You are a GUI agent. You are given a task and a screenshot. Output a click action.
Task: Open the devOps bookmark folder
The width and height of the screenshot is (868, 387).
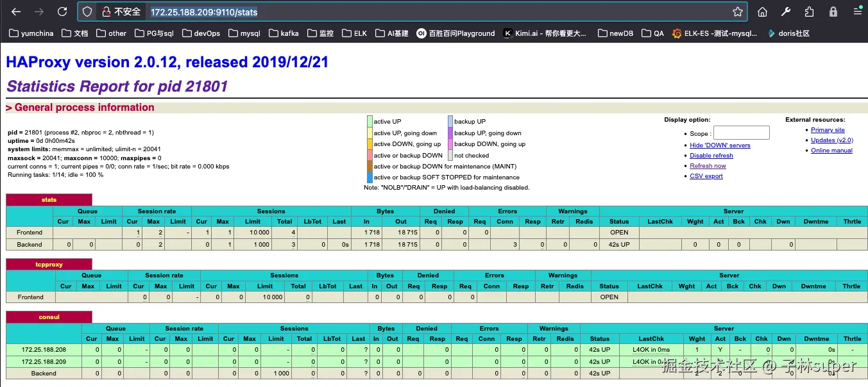click(x=201, y=33)
